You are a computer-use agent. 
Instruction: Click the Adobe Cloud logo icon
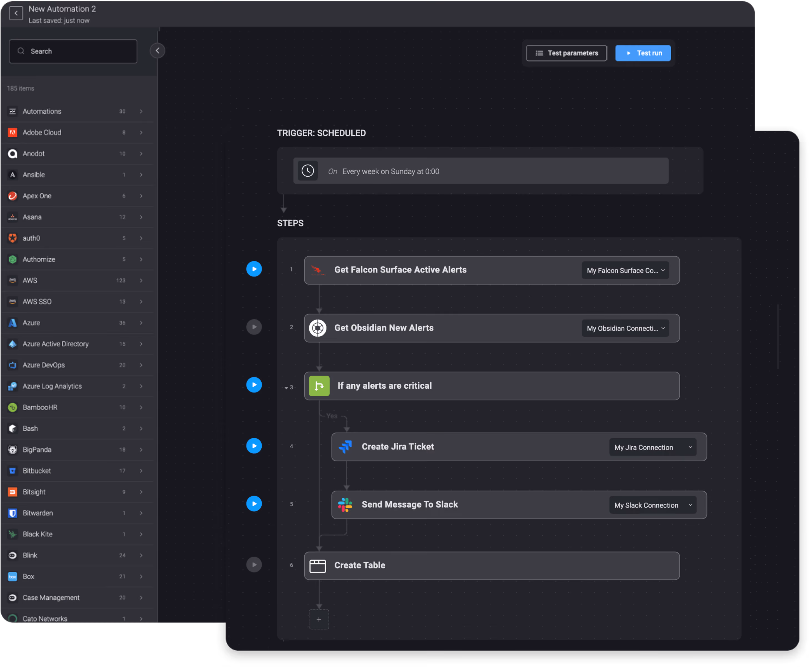[x=13, y=133]
